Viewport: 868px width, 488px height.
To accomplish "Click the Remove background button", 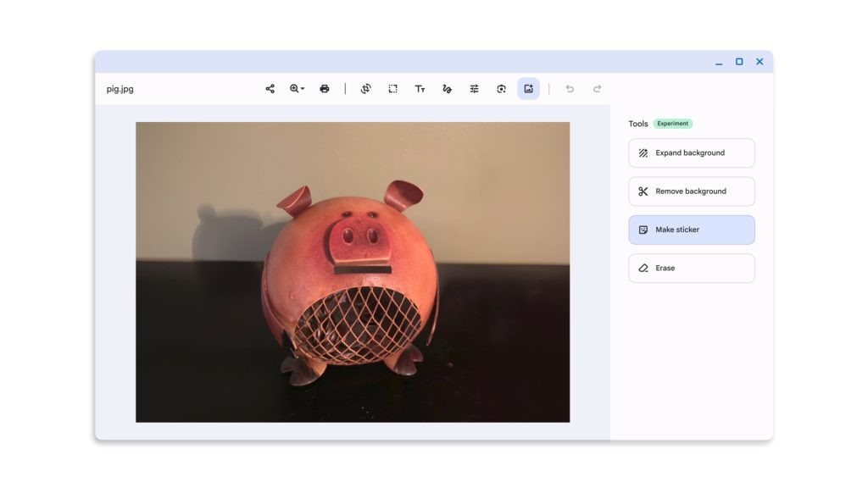I will click(x=691, y=191).
